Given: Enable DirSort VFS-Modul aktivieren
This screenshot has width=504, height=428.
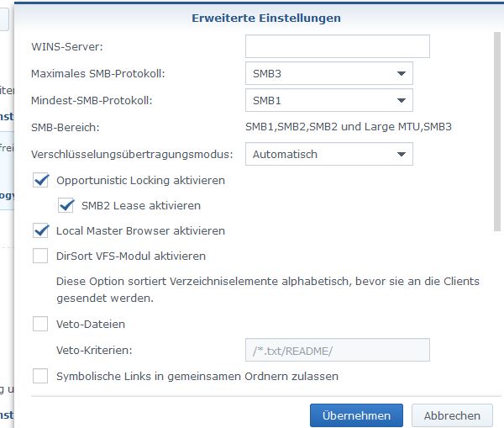Looking at the screenshot, I should 40,256.
